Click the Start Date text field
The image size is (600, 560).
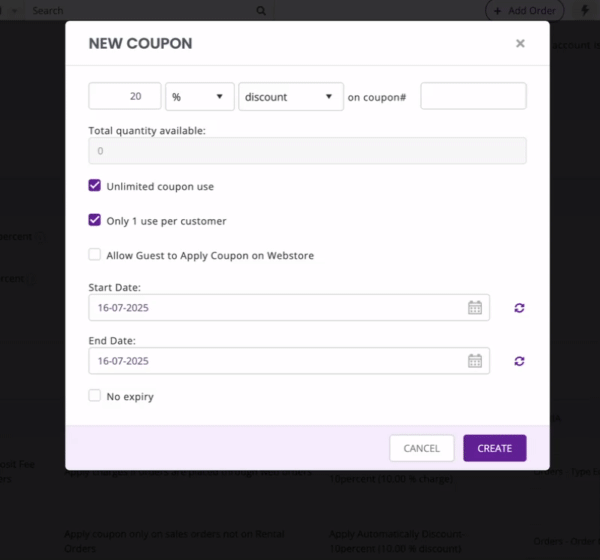[x=289, y=307]
